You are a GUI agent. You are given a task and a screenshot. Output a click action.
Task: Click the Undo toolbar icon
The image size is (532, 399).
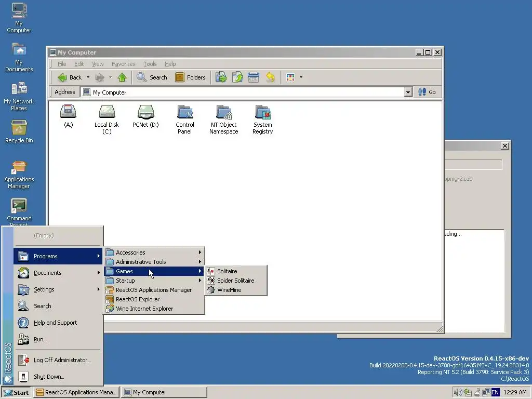[x=270, y=77]
